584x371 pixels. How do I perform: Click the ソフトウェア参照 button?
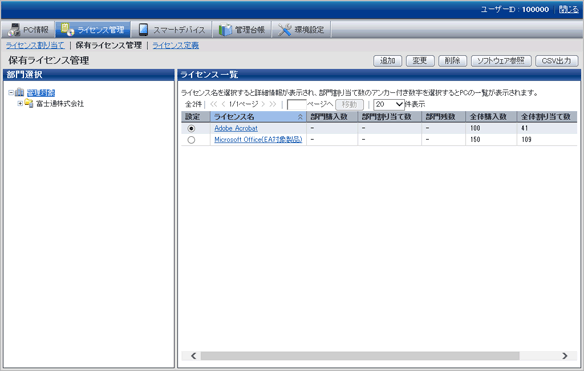click(x=501, y=61)
